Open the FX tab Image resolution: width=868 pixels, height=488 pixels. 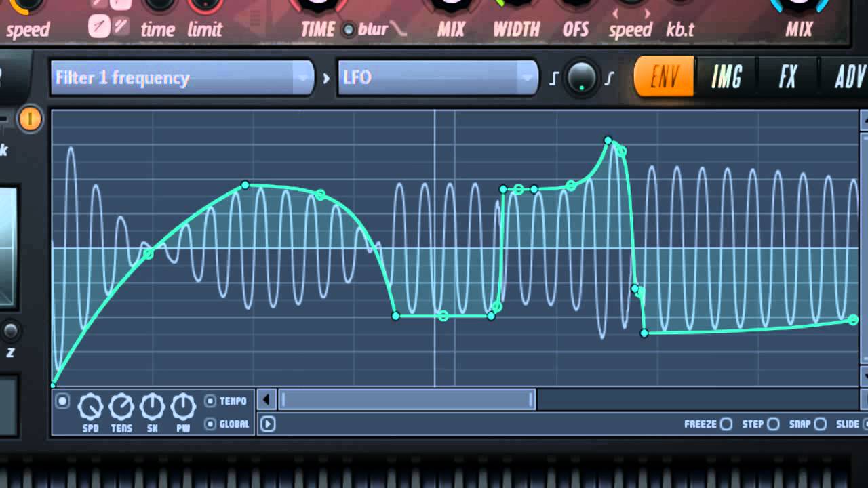(x=787, y=77)
